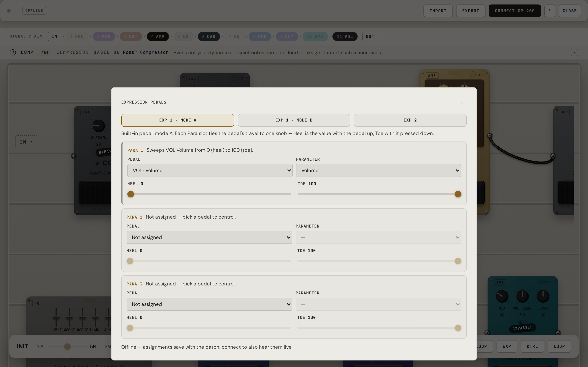Open Para 1 pedal dropdown VOL · Volume
Viewport: 588px width, 367px height.
pos(210,170)
